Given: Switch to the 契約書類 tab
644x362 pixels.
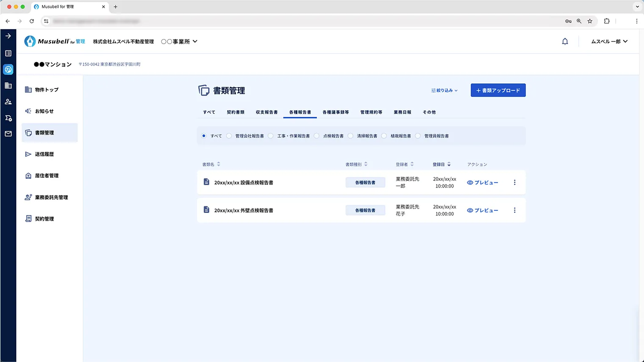Looking at the screenshot, I should coord(236,112).
